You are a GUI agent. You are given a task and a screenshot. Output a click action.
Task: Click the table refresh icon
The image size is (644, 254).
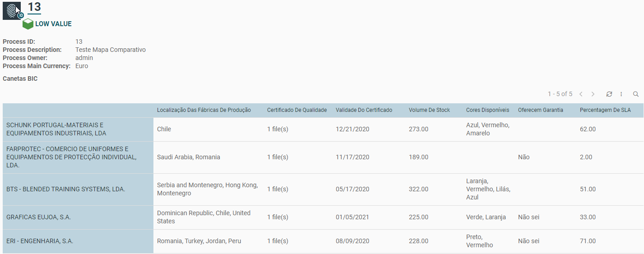[609, 94]
